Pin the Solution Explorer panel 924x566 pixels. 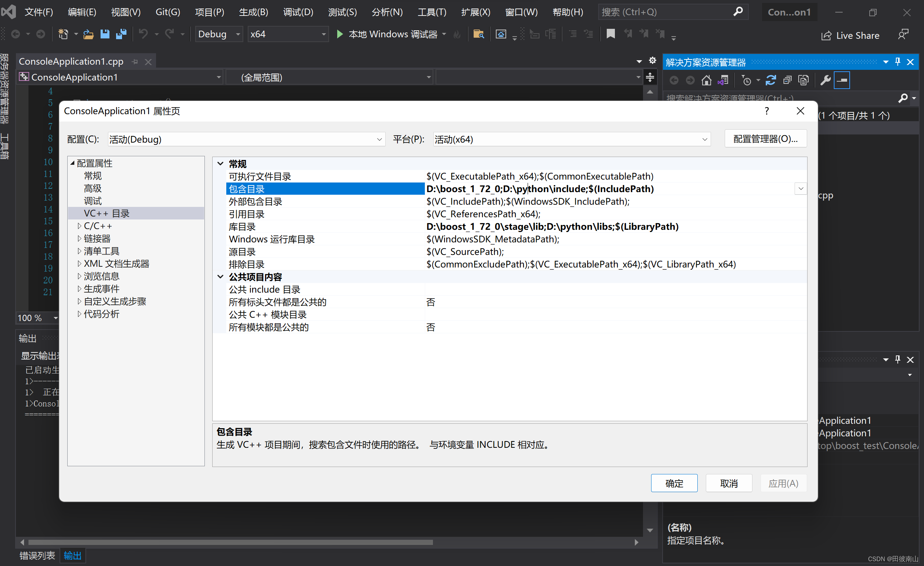(898, 62)
